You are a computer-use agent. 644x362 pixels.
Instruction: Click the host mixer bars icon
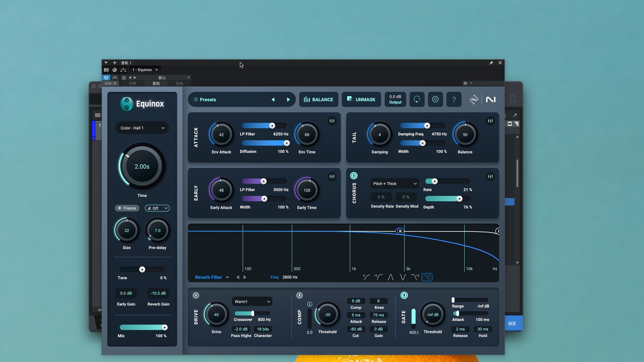coord(106,70)
